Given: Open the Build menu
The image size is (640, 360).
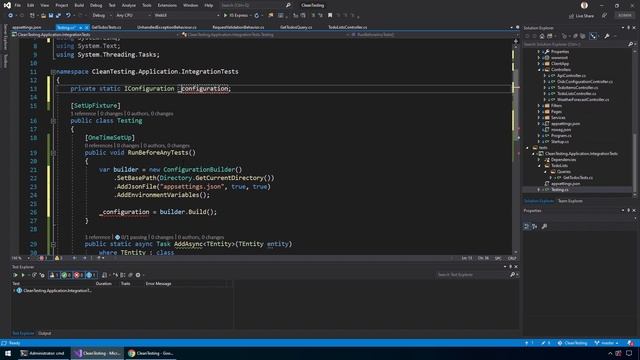Looking at the screenshot, I should (79, 5).
